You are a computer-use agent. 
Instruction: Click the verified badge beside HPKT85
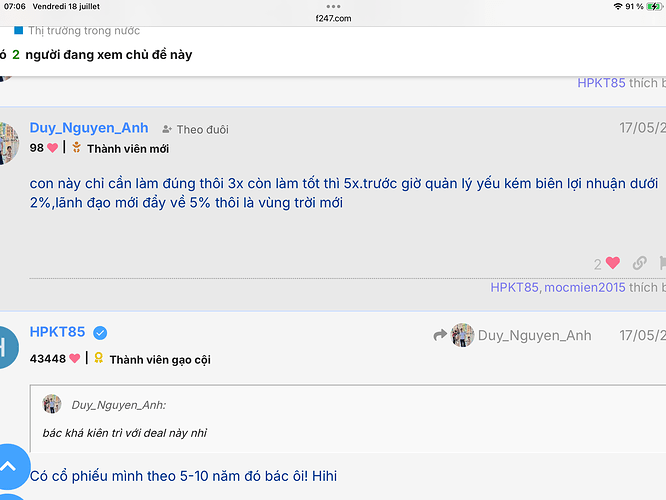pos(100,333)
